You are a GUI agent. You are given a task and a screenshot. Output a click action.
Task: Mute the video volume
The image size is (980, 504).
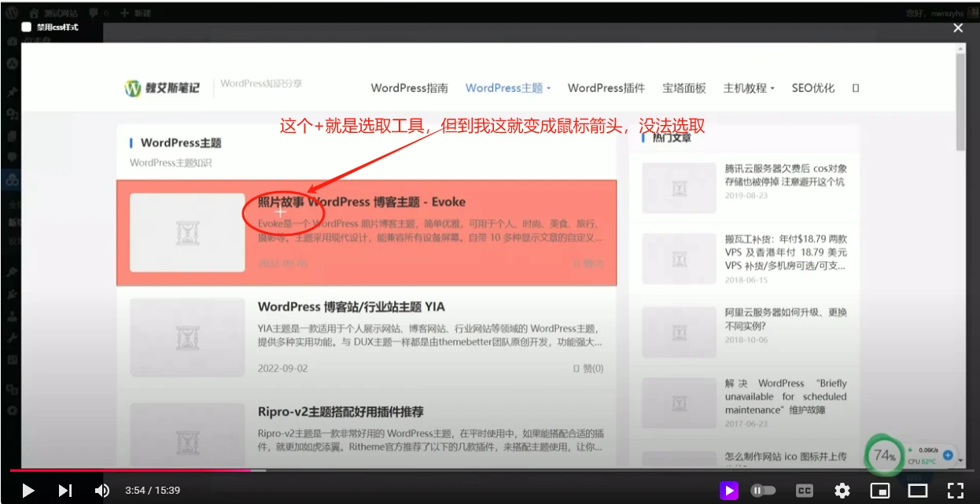pos(102,491)
